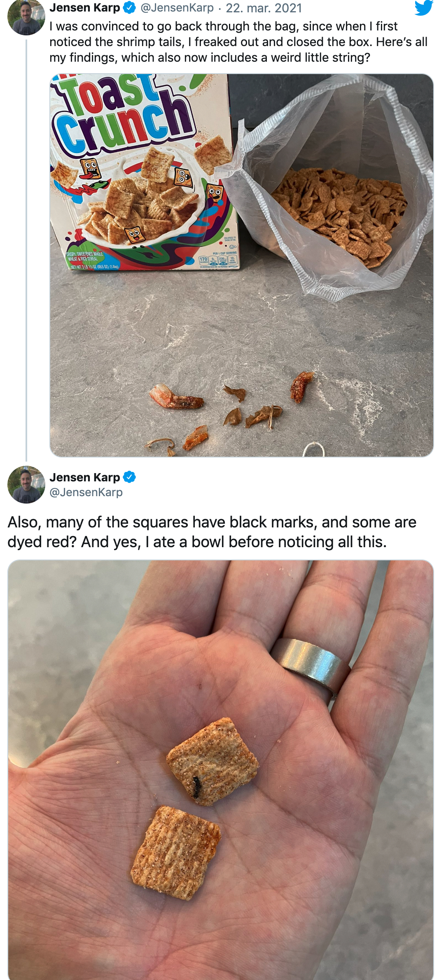Image resolution: width=439 pixels, height=980 pixels.
Task: Click the verified badge beside top Jensen Karp
Action: click(129, 7)
